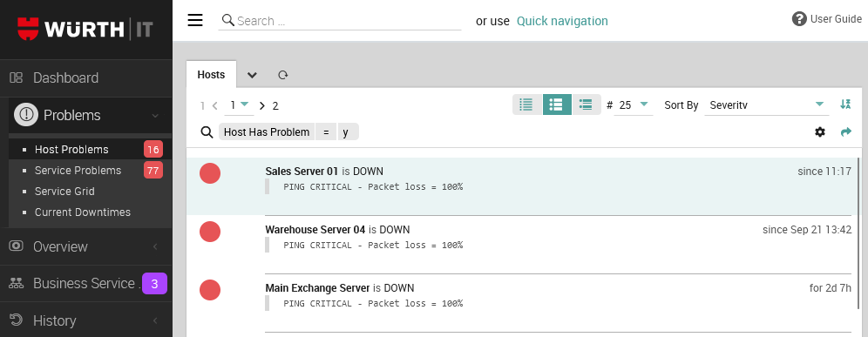Image resolution: width=868 pixels, height=337 pixels.
Task: Jump to page 2 link
Action: pyautogui.click(x=275, y=105)
